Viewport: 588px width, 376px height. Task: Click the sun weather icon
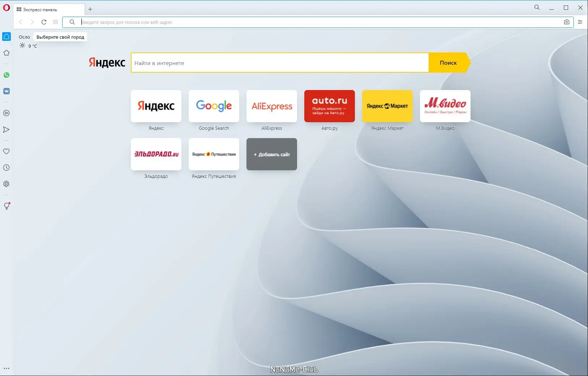[22, 46]
